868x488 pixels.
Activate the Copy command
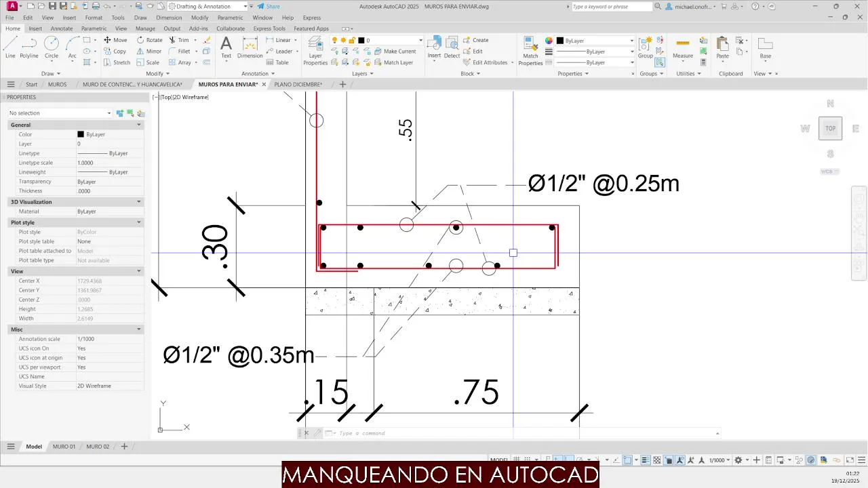point(115,51)
